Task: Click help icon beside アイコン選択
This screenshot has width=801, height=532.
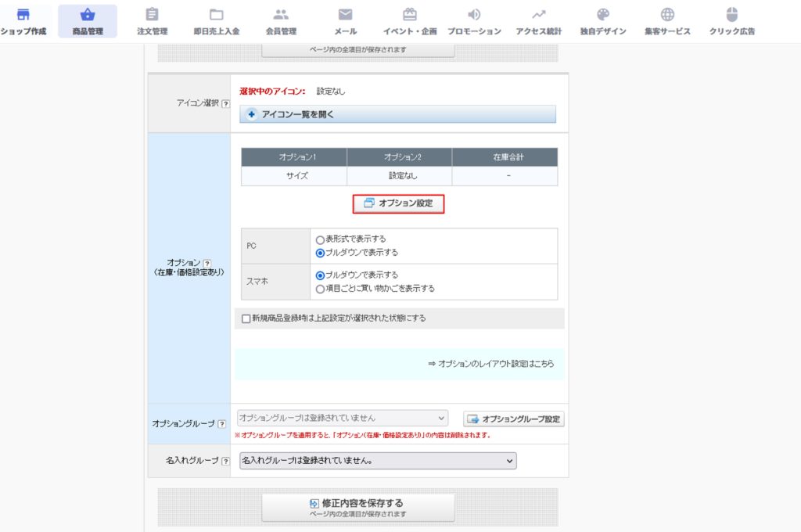Action: 225,104
